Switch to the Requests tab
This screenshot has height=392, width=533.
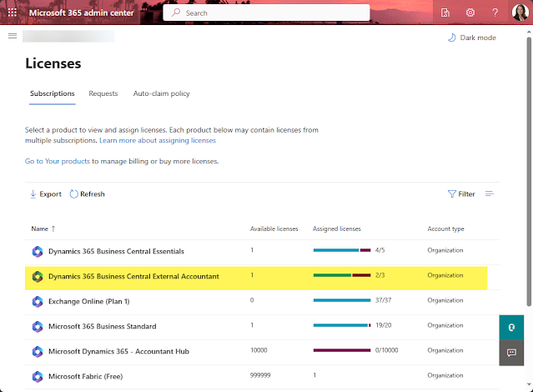(103, 93)
